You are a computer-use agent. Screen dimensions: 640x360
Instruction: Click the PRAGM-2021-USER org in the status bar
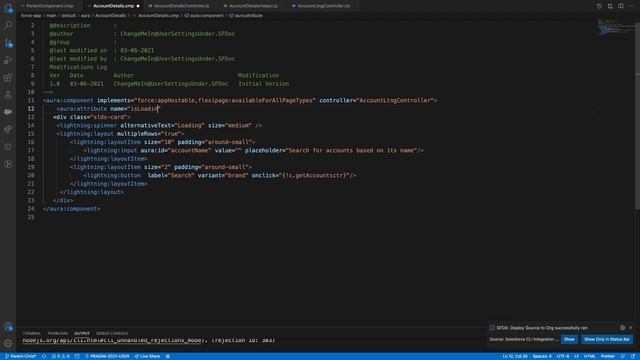tap(107, 356)
